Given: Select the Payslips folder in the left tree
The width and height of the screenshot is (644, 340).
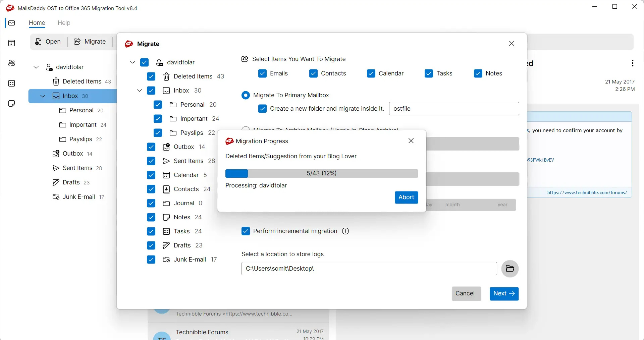Looking at the screenshot, I should [80, 139].
